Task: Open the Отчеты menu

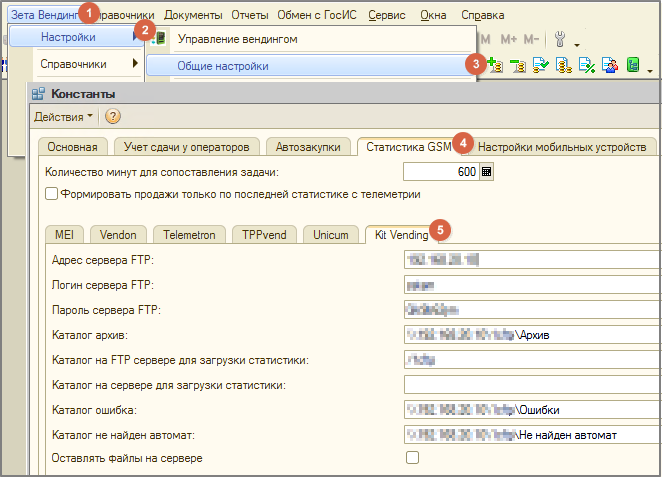Action: (250, 15)
